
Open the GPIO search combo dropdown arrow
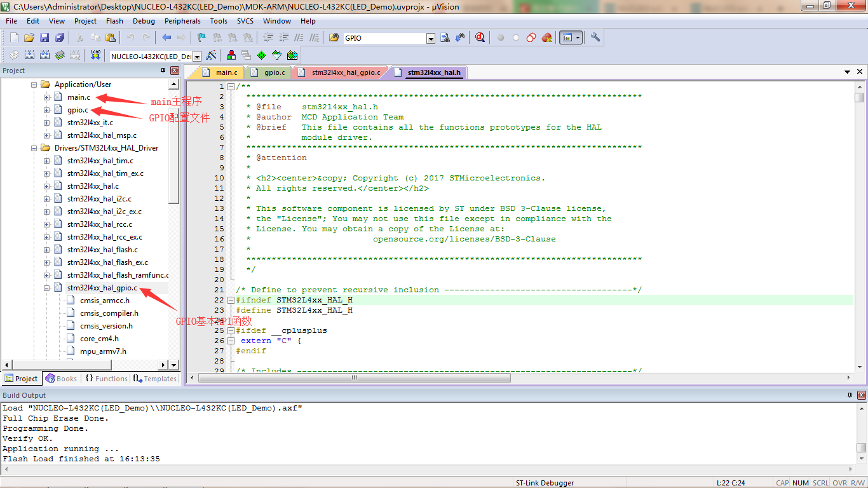tap(431, 39)
